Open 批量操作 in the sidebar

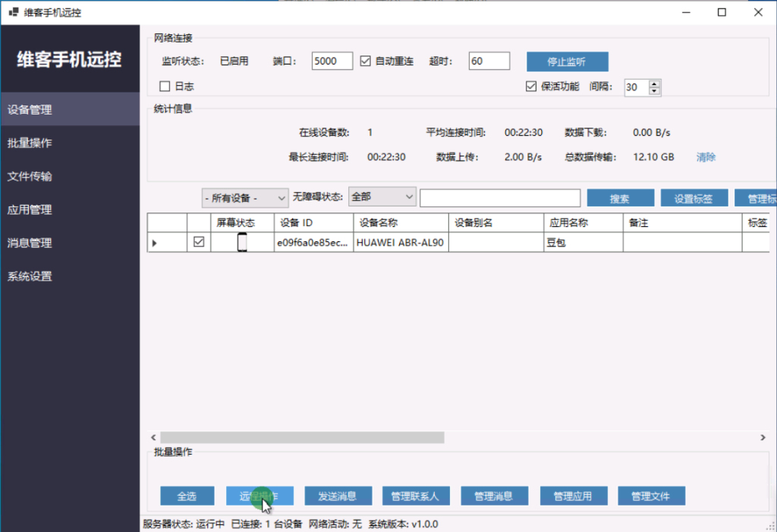tap(30, 143)
